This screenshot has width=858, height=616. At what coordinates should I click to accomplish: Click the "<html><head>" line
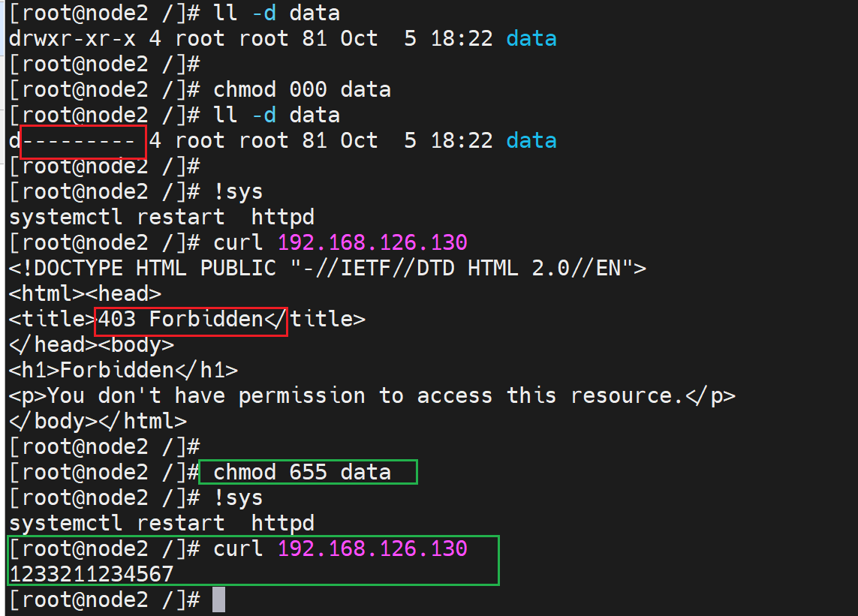[85, 293]
